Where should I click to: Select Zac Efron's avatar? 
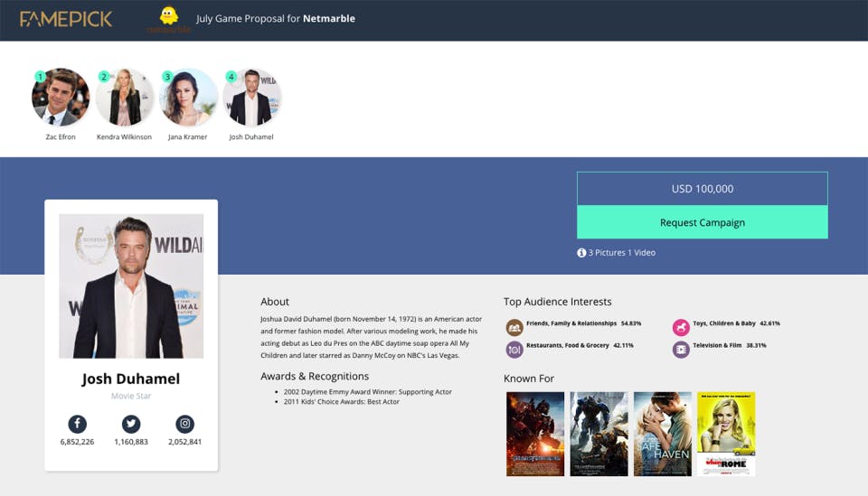click(61, 98)
